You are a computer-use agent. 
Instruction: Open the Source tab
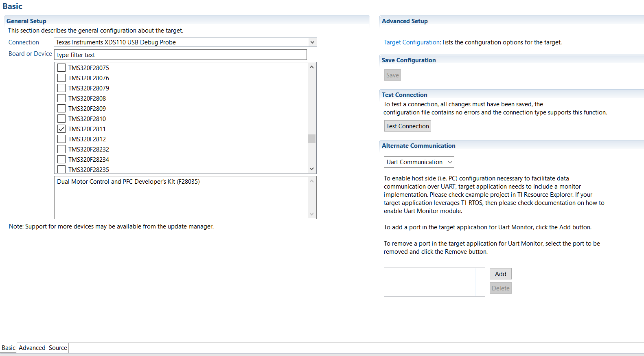pos(58,348)
